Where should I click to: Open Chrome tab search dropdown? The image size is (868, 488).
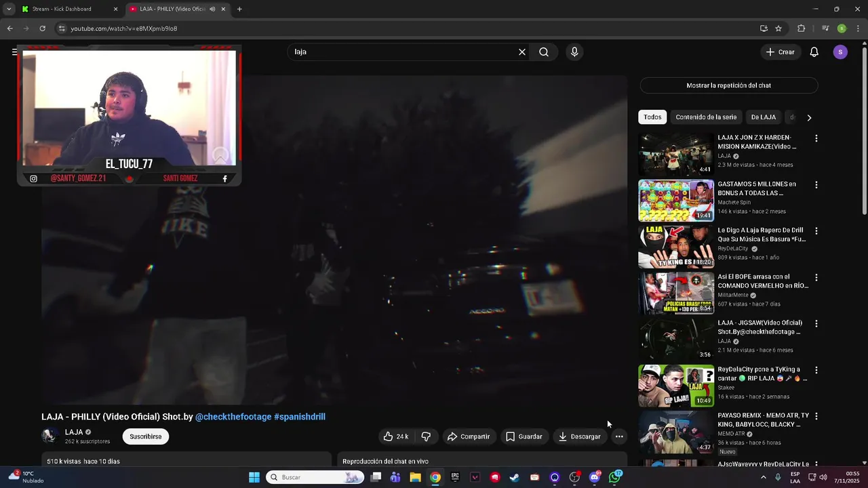pyautogui.click(x=8, y=9)
